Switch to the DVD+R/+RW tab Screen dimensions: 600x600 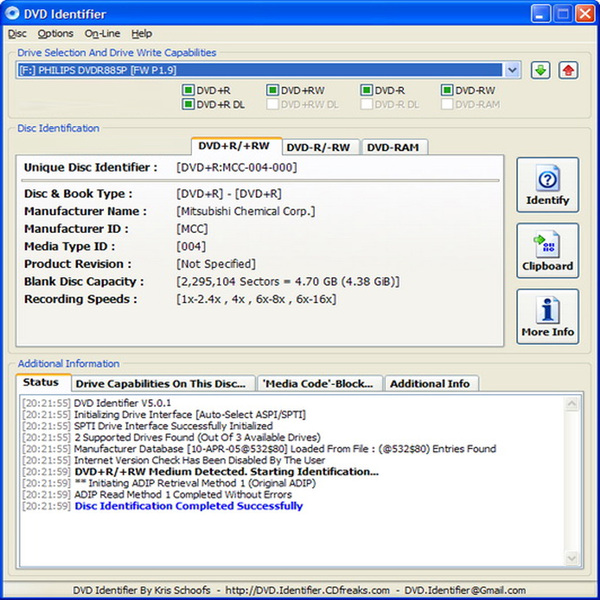(236, 146)
